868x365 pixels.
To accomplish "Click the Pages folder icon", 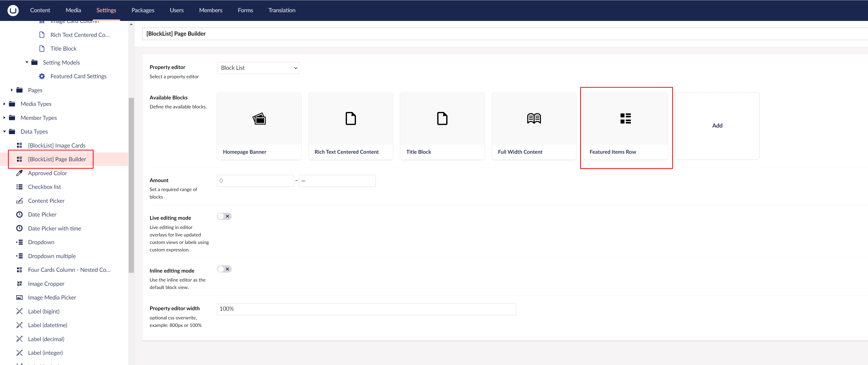I will [x=19, y=90].
